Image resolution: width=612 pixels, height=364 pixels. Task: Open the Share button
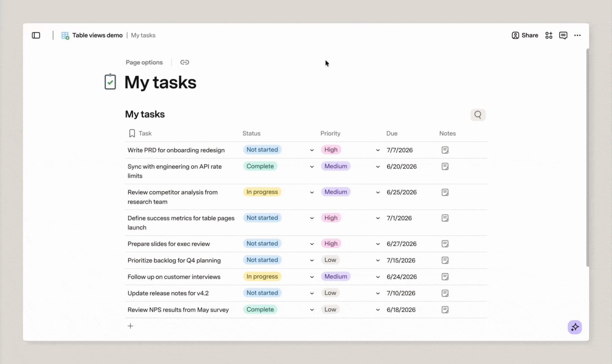(525, 35)
